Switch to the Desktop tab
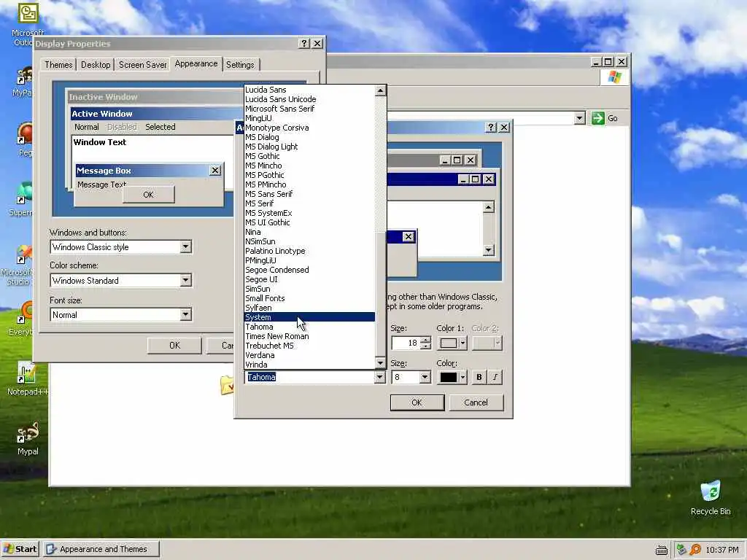The height and width of the screenshot is (560, 747). pos(96,65)
